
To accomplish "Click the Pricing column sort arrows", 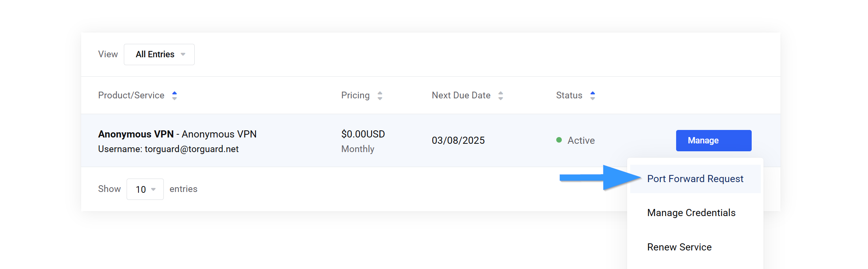I will pos(380,96).
